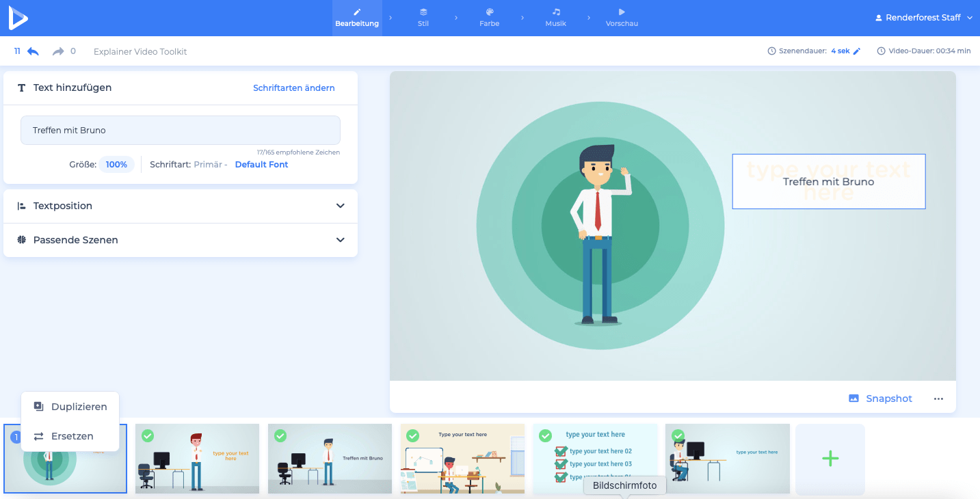Open the Renderforest Staff account dropdown
The width and height of the screenshot is (980, 499).
pyautogui.click(x=923, y=18)
